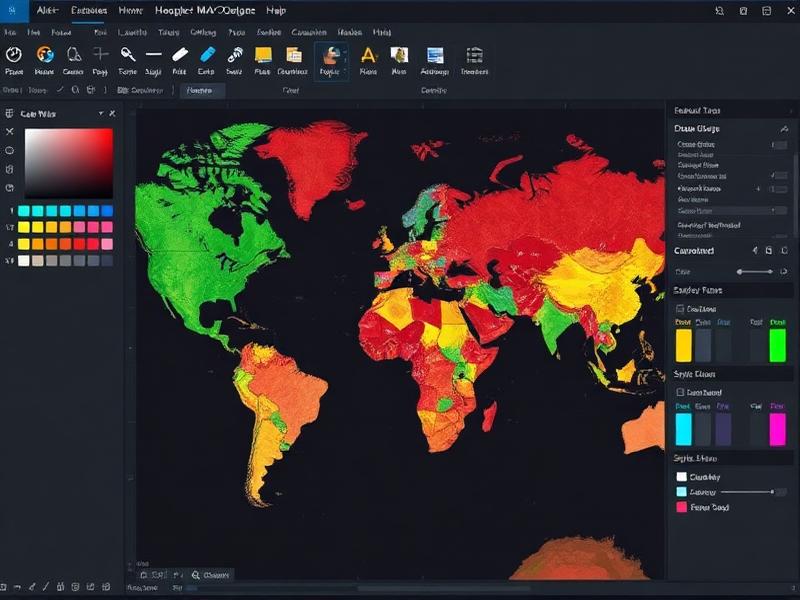Click the table list icon at ribbon end
This screenshot has width=800, height=600.
(474, 55)
